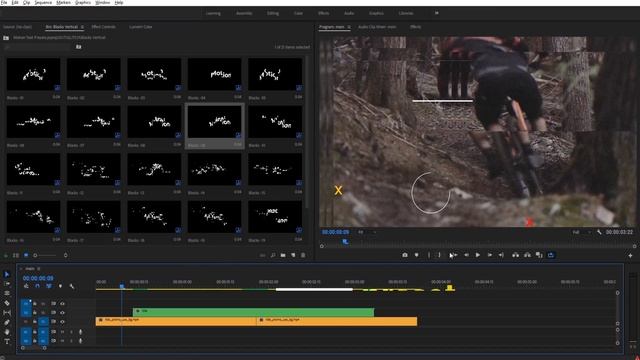Expand the workspaces overflow chevron
Image resolution: width=640 pixels, height=360 pixels.
436,13
